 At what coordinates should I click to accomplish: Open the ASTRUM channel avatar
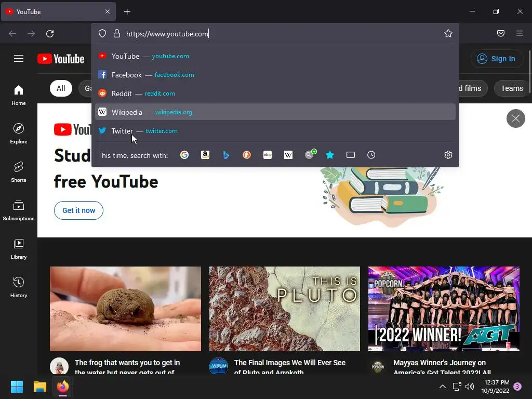pos(219,366)
